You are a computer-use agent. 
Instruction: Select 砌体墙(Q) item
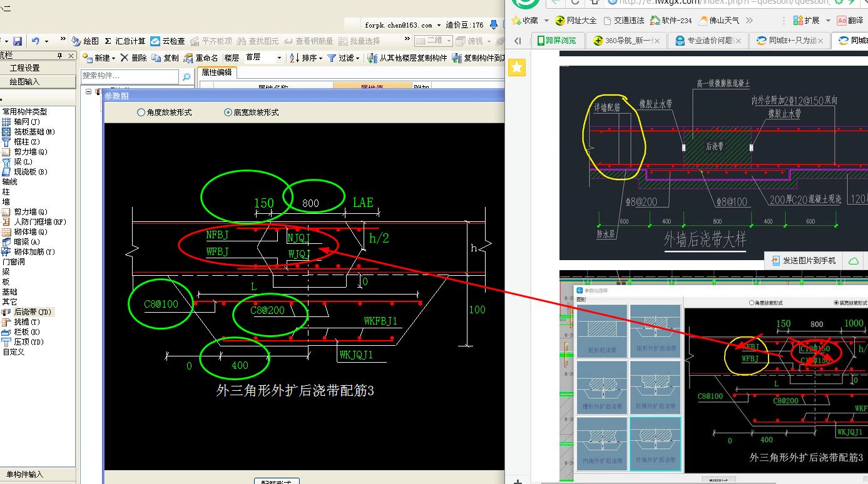[25, 232]
